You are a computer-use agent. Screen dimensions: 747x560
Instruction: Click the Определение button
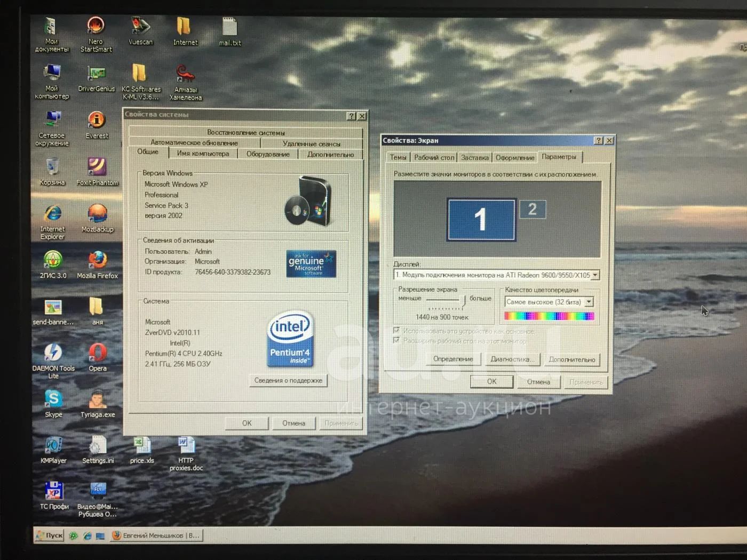(x=453, y=359)
